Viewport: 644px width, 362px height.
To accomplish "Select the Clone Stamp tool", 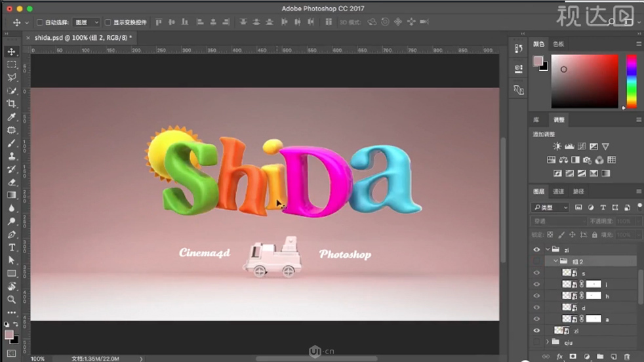I will [12, 156].
